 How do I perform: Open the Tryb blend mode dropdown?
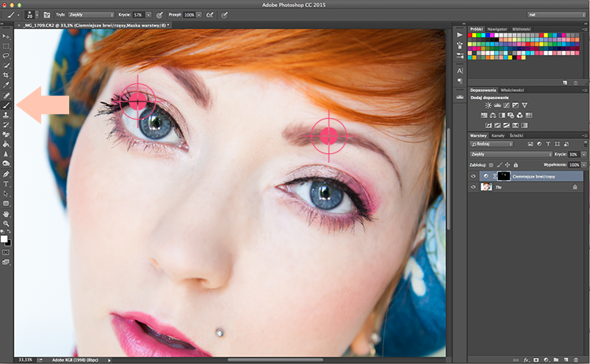[x=90, y=15]
